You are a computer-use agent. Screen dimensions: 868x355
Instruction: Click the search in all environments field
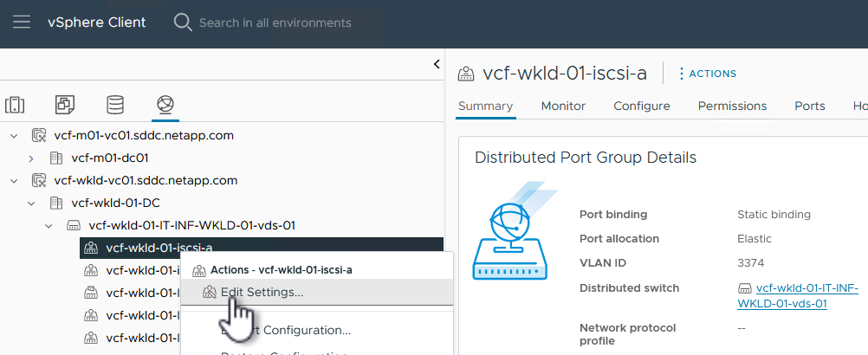[x=277, y=23]
